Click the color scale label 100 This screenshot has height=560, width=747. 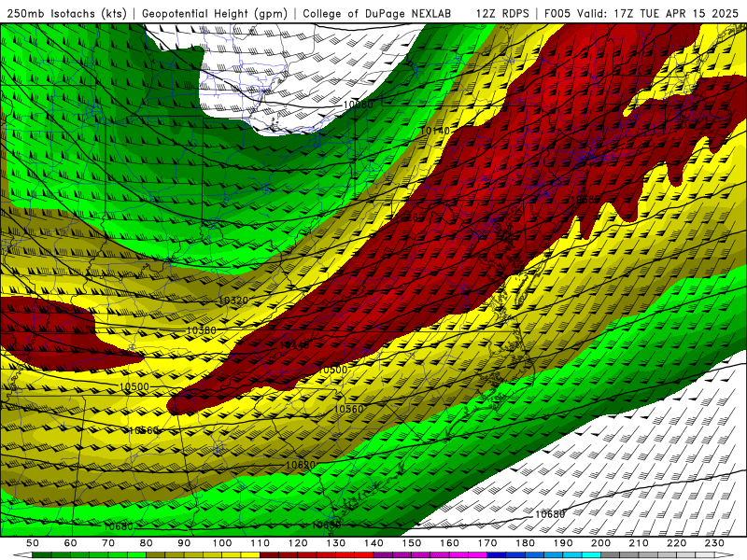click(222, 543)
